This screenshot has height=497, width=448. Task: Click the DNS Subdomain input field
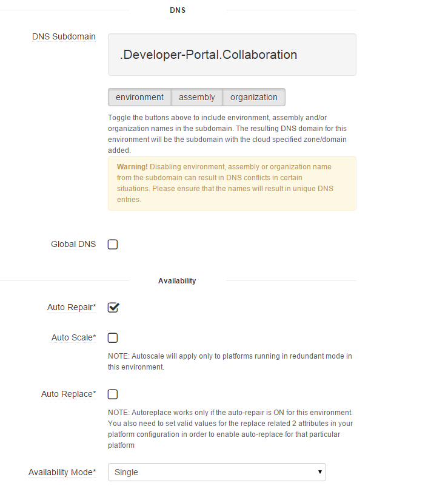pos(232,54)
